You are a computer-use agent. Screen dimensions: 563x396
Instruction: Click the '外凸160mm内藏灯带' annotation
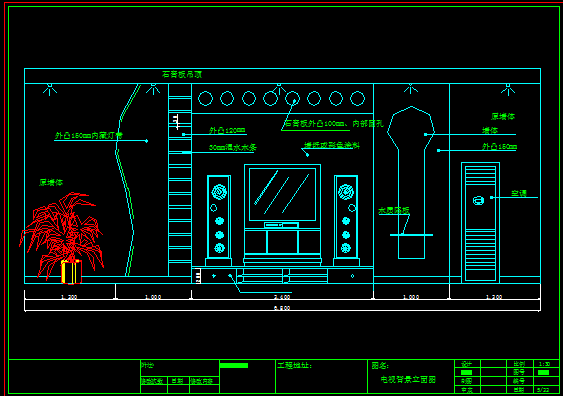point(88,136)
